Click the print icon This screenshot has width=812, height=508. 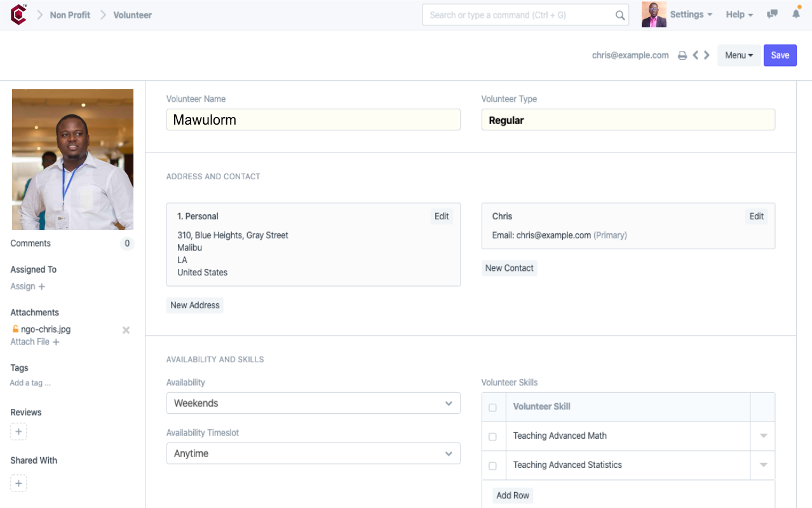(x=682, y=55)
